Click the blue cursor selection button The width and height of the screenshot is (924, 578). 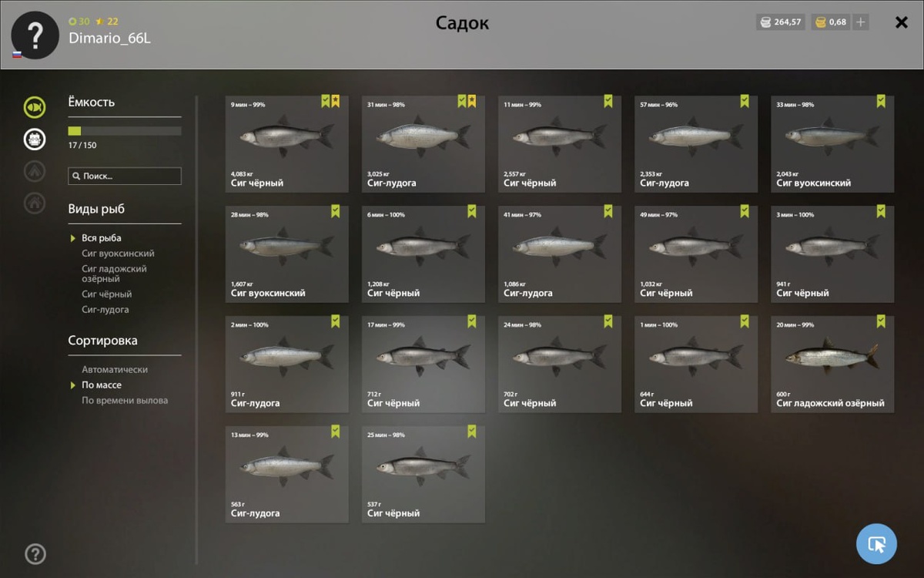876,544
